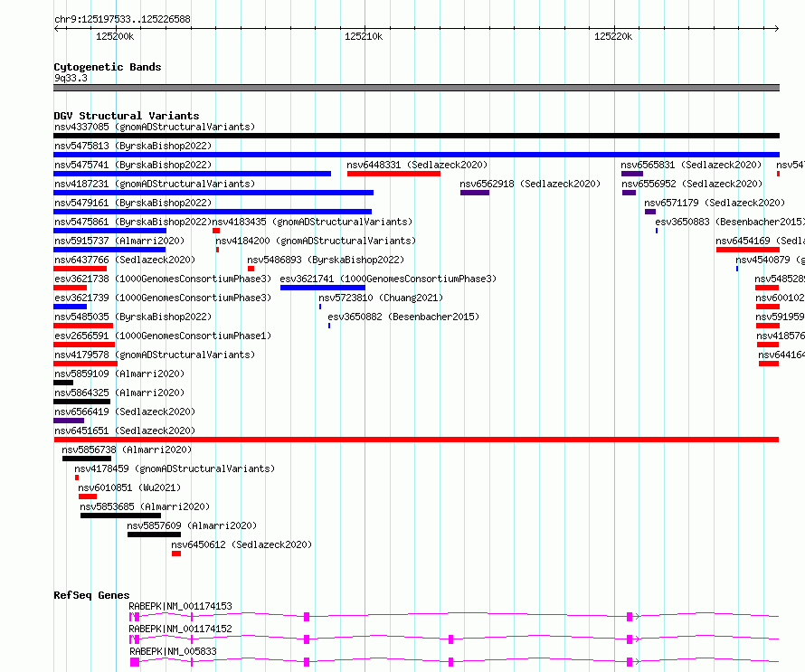Click the red bar under nsv6448331
The image size is (805, 672).
(393, 174)
